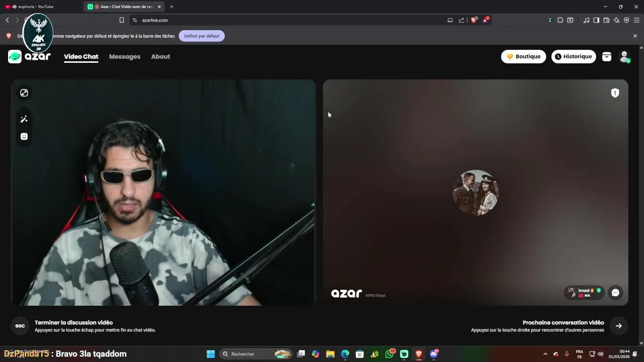Toggle the browser sidebar panel
The image size is (644, 362).
tap(596, 20)
